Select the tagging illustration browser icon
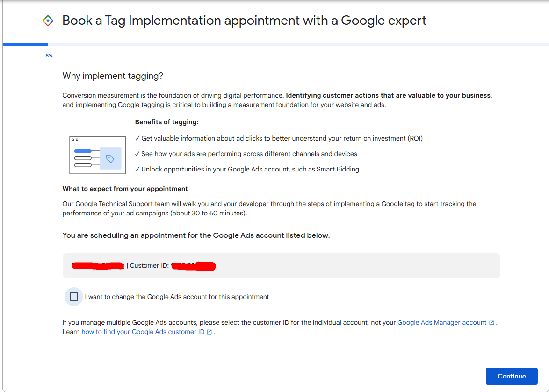This screenshot has height=392, width=549. [97, 155]
